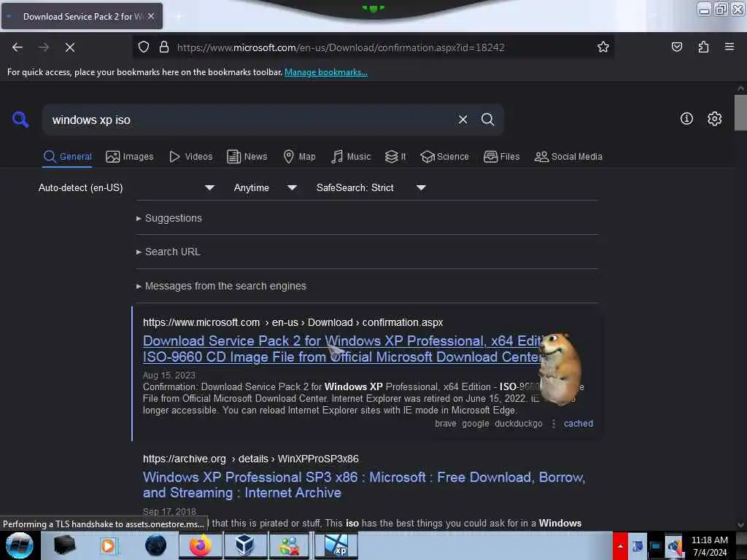Open the Windows XP Professional SP3 x86 result

[364, 484]
